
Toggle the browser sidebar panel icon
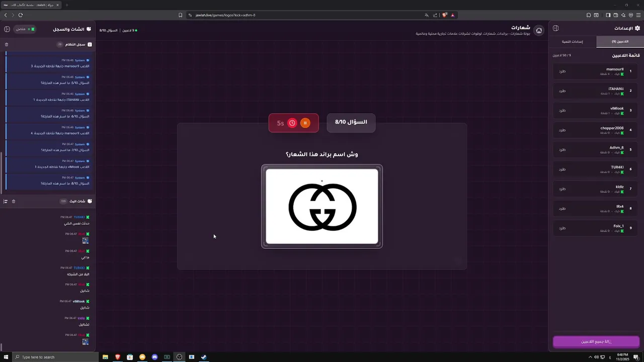(608, 15)
